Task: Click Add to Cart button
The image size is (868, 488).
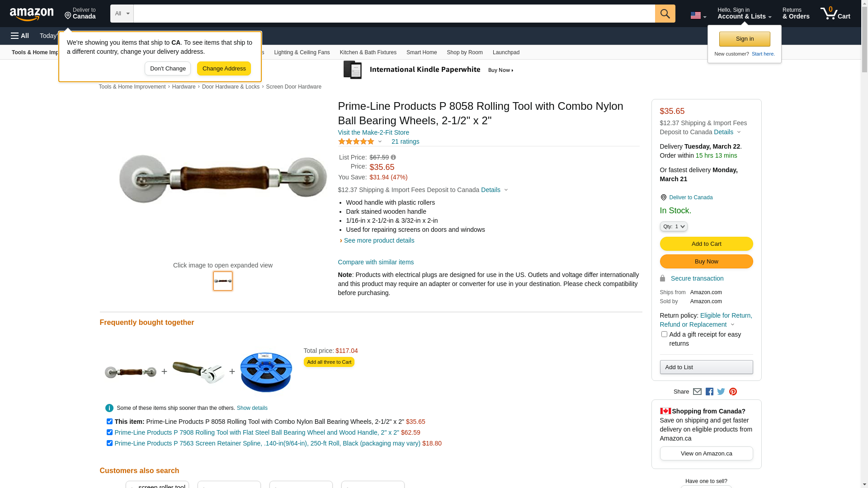Action: [706, 244]
